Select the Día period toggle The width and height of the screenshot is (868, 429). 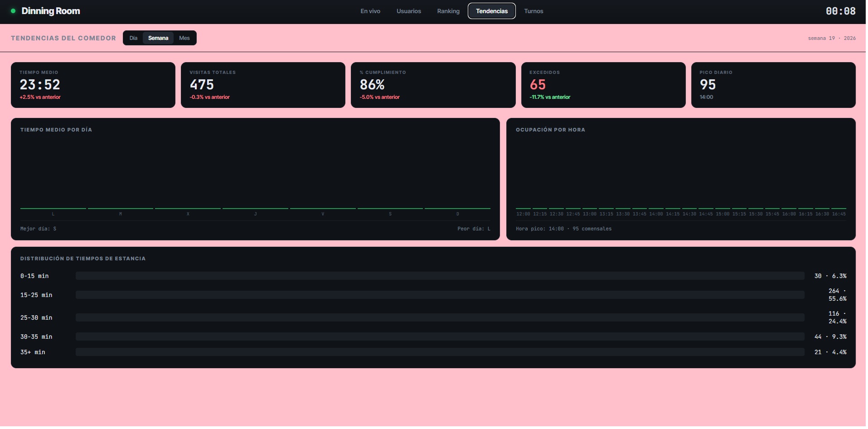coord(134,38)
